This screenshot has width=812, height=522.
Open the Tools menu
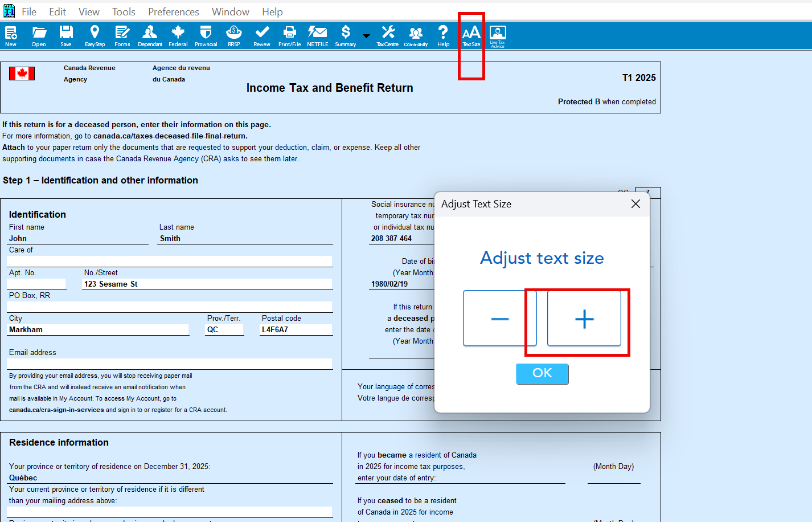(124, 12)
